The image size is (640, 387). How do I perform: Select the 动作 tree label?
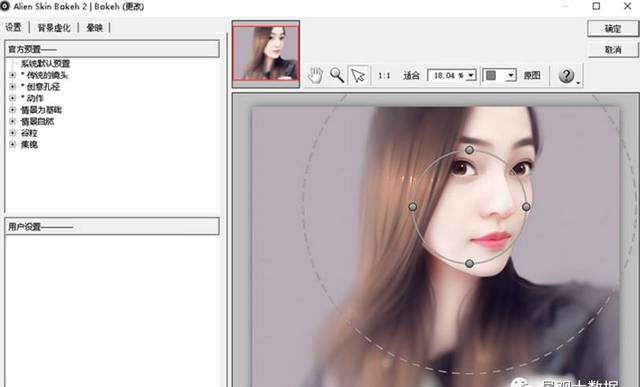coord(32,98)
